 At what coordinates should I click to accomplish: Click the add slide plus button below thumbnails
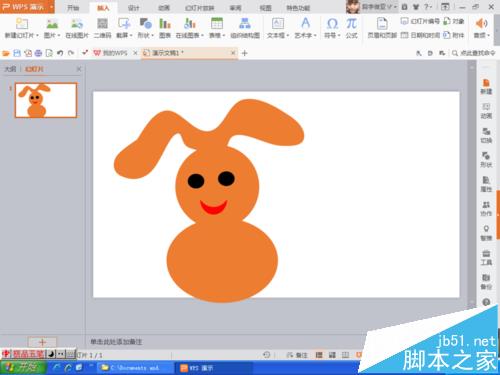[42, 342]
